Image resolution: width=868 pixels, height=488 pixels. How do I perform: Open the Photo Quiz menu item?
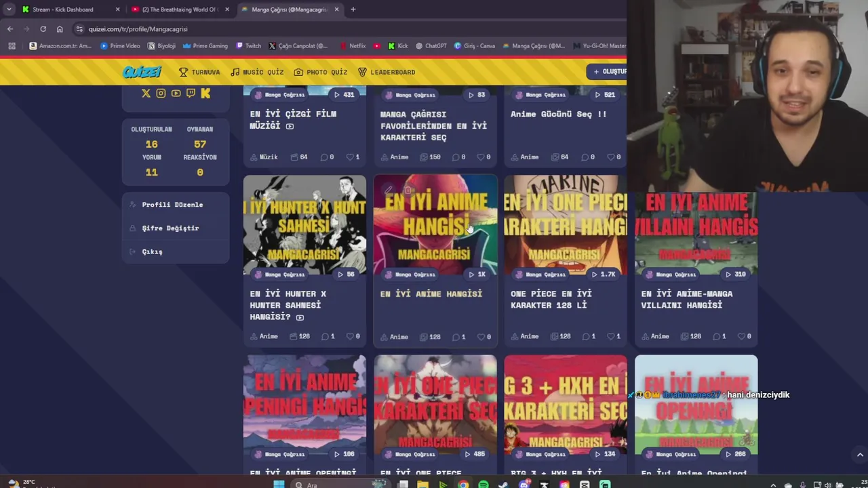[x=321, y=72]
